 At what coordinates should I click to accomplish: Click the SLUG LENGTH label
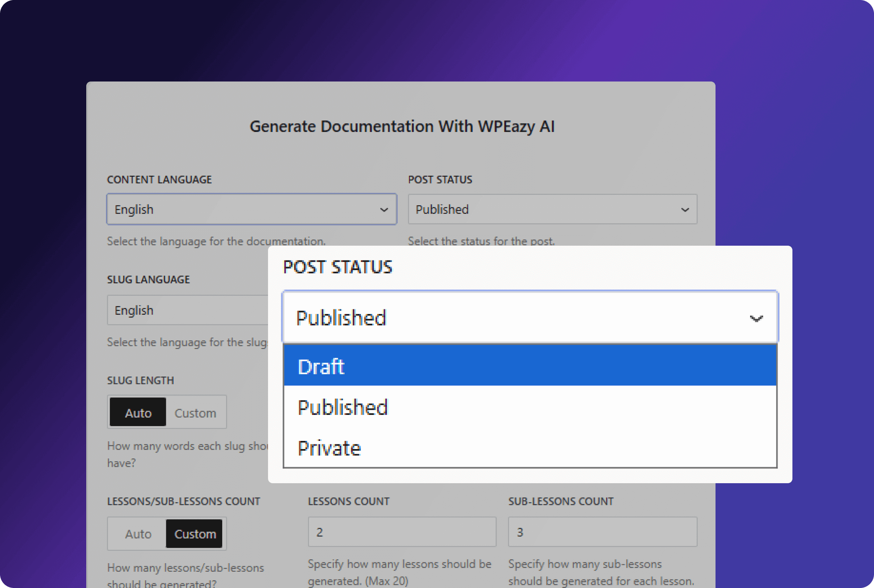coord(140,380)
